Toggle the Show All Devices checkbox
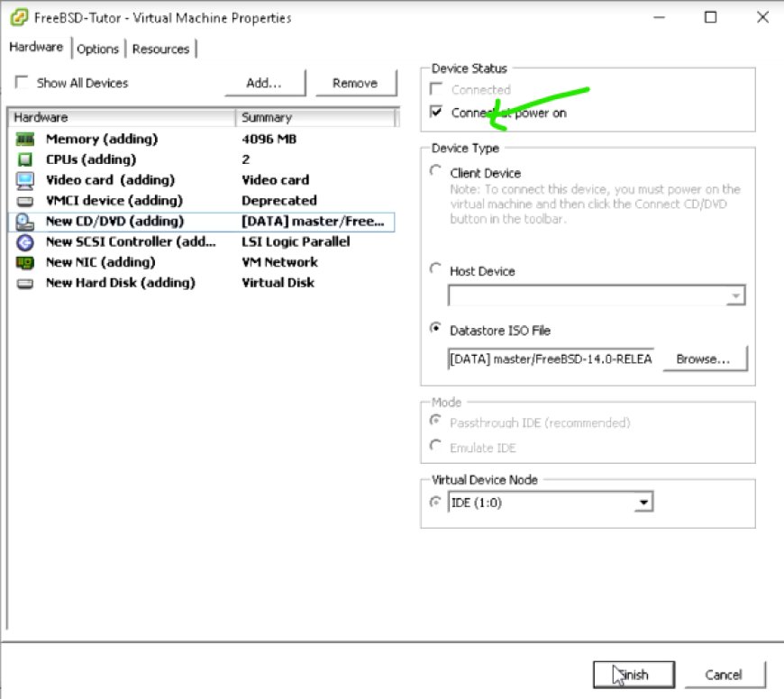784x699 pixels. pos(22,82)
